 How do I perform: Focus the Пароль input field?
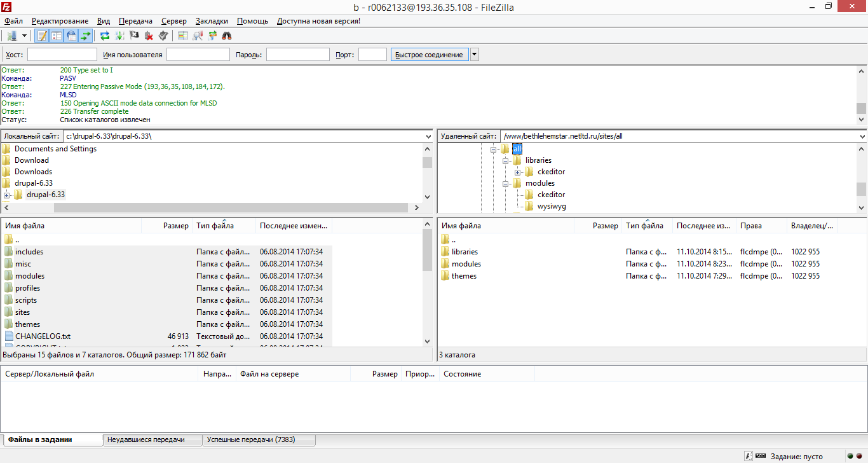[x=298, y=55]
